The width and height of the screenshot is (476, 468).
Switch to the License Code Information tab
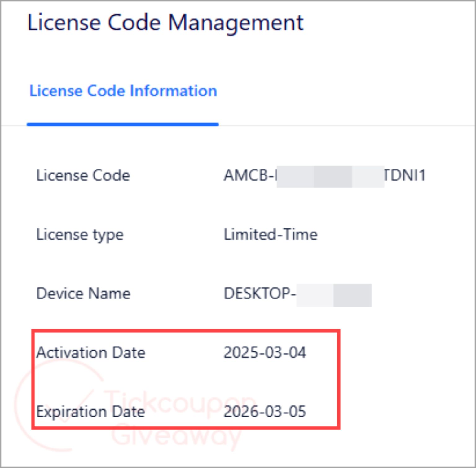coord(123,91)
